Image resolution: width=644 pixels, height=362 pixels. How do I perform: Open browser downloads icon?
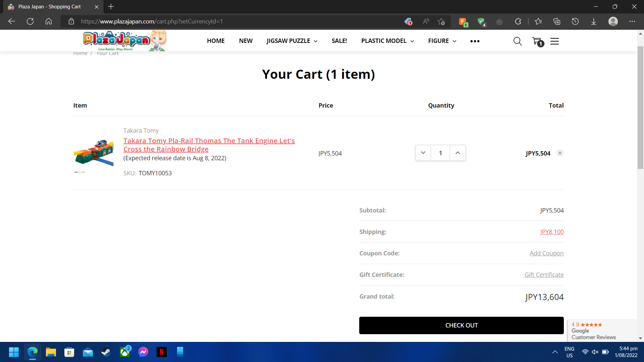593,21
